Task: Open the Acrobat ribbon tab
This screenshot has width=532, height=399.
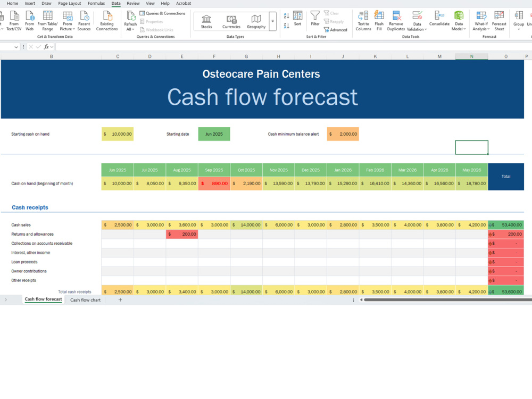Action: (184, 3)
